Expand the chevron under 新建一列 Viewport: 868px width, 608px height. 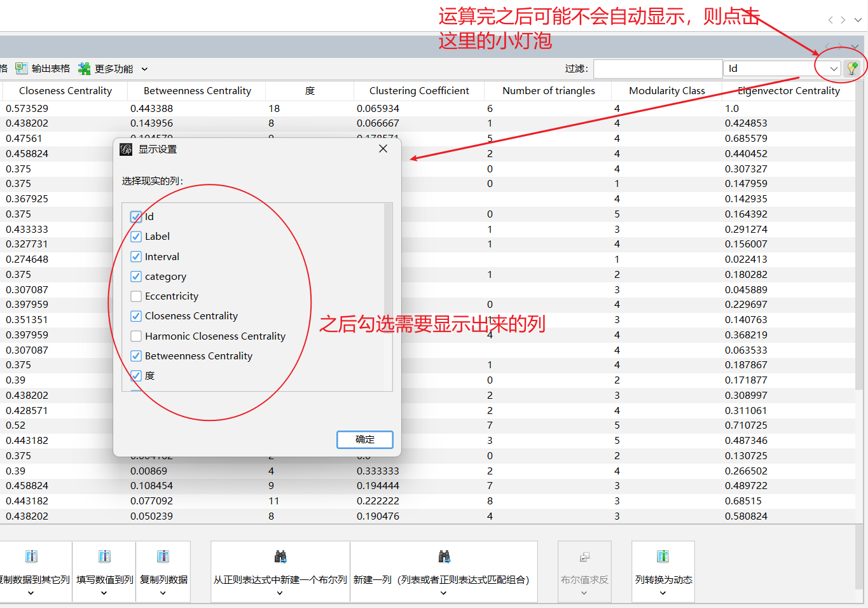[x=443, y=593]
